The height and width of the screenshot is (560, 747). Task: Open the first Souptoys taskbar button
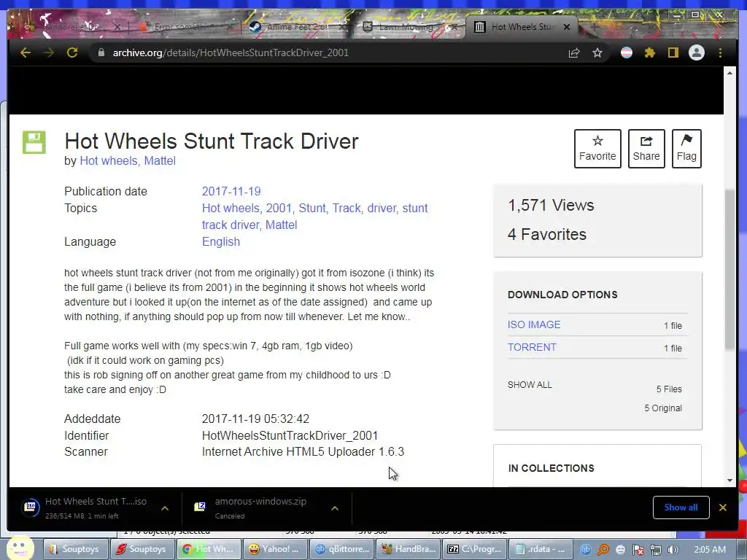(x=76, y=549)
